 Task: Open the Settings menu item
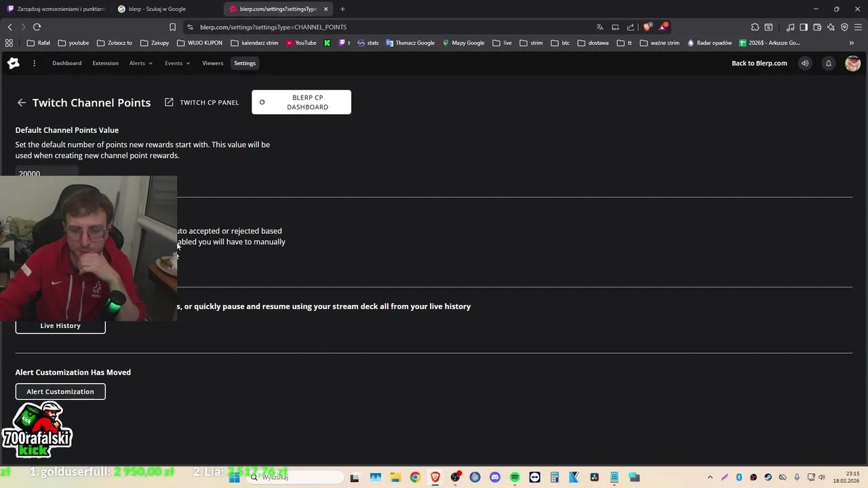click(x=245, y=63)
